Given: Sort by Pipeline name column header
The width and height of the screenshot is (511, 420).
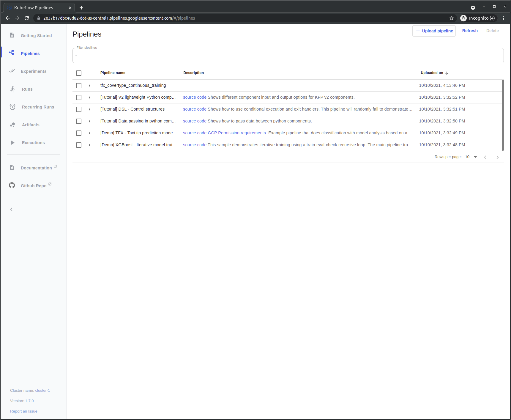Looking at the screenshot, I should 113,73.
